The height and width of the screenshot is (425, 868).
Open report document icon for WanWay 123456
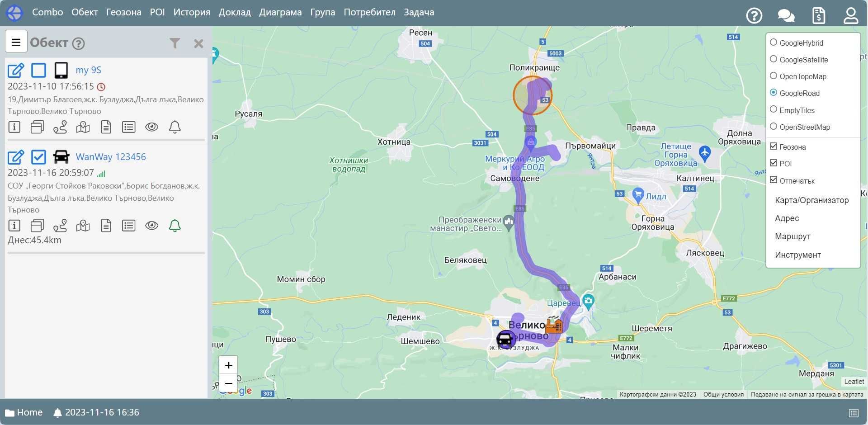pyautogui.click(x=106, y=225)
